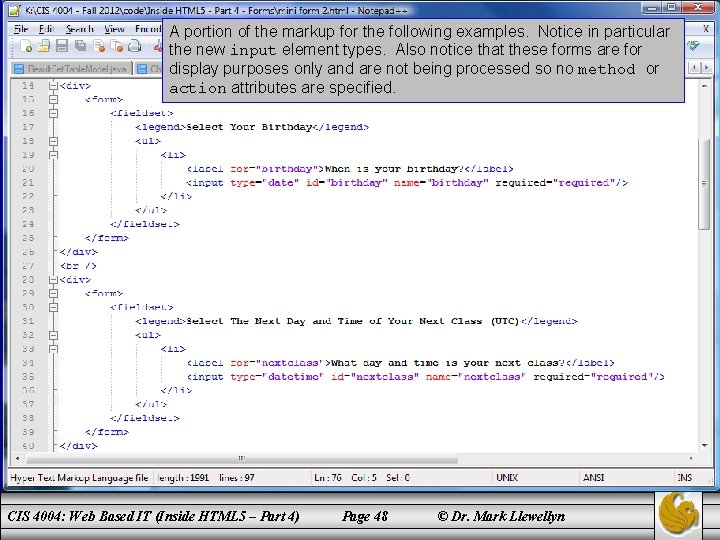Open the View menu
The height and width of the screenshot is (540, 720).
click(114, 29)
